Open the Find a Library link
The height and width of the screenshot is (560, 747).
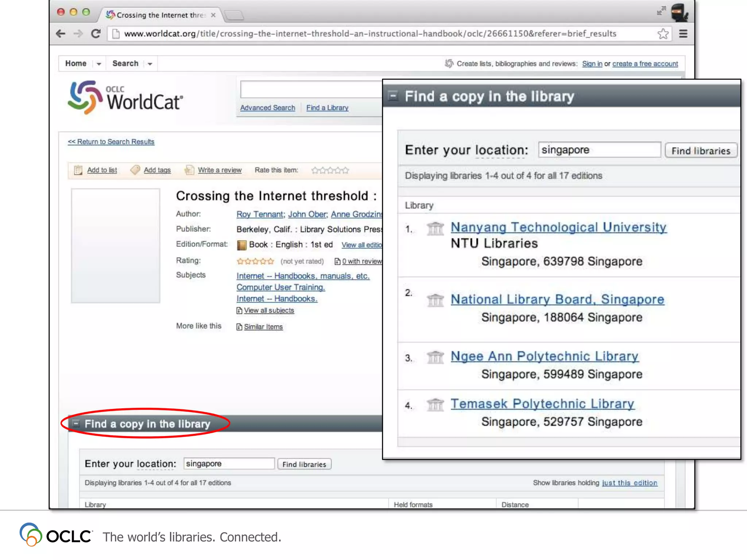pos(327,108)
